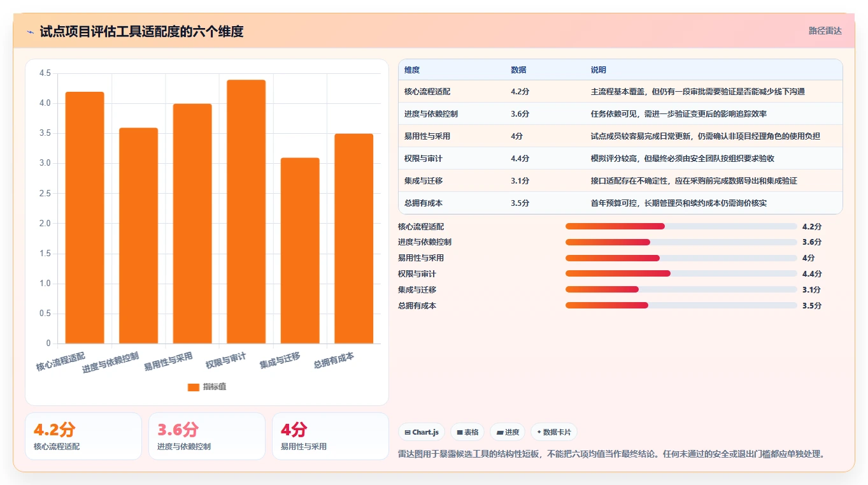Click the 核心流程适配 progress bar at 4.2分

coord(681,226)
